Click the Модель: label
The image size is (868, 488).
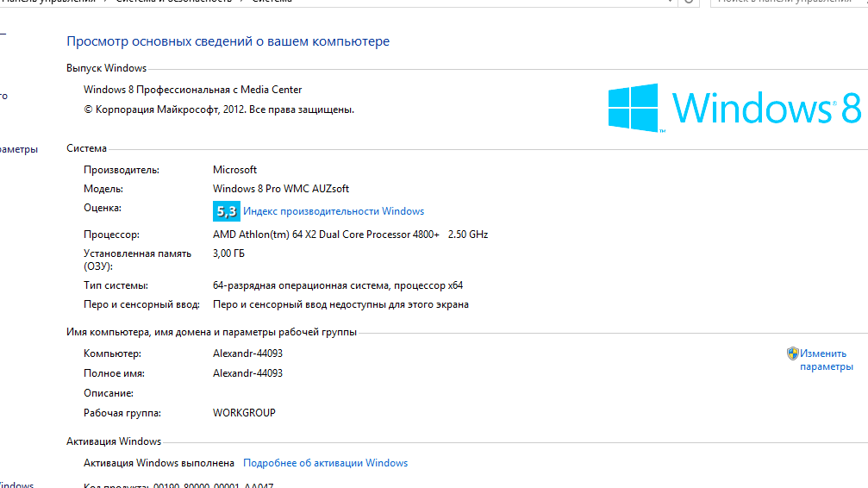coord(103,189)
